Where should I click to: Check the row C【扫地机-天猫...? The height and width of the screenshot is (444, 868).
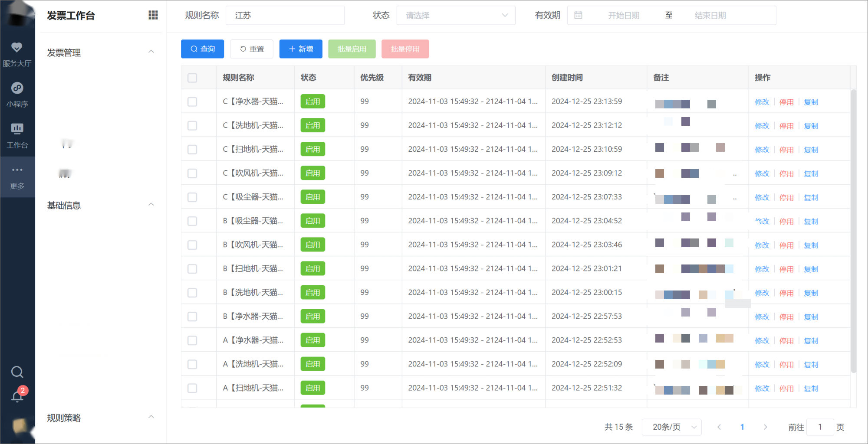pyautogui.click(x=192, y=150)
